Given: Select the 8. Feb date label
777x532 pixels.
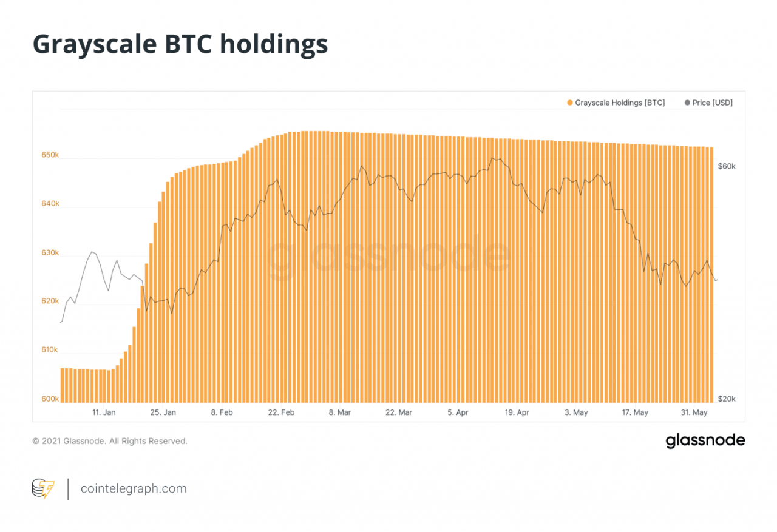Looking at the screenshot, I should 222,412.
